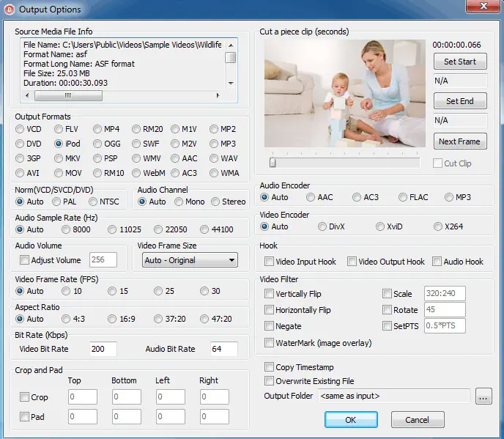Click the Output Folder path field
The width and height of the screenshot is (504, 439).
point(394,396)
